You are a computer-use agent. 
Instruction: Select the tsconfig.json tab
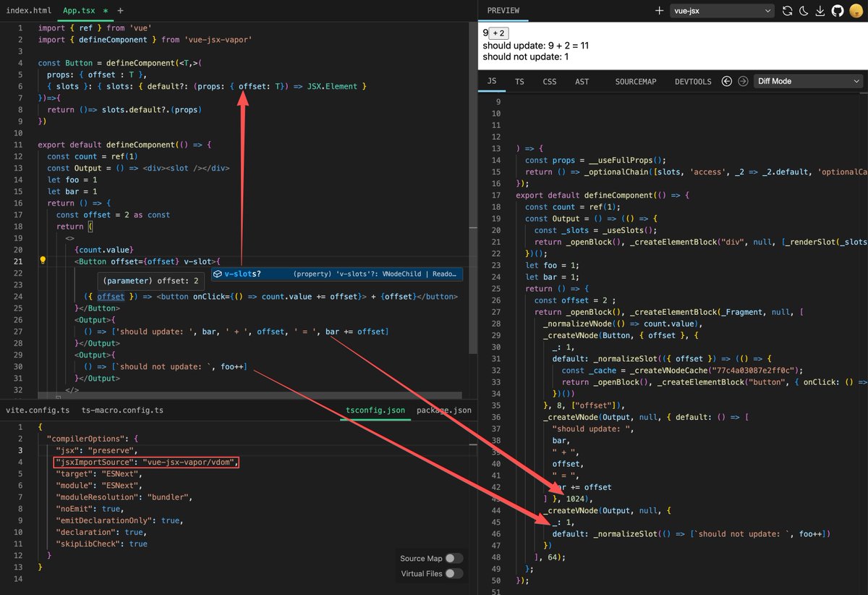(375, 410)
